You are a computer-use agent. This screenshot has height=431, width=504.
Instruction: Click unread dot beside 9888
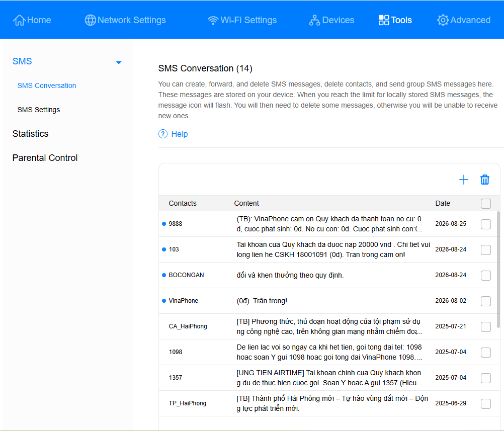(x=164, y=224)
